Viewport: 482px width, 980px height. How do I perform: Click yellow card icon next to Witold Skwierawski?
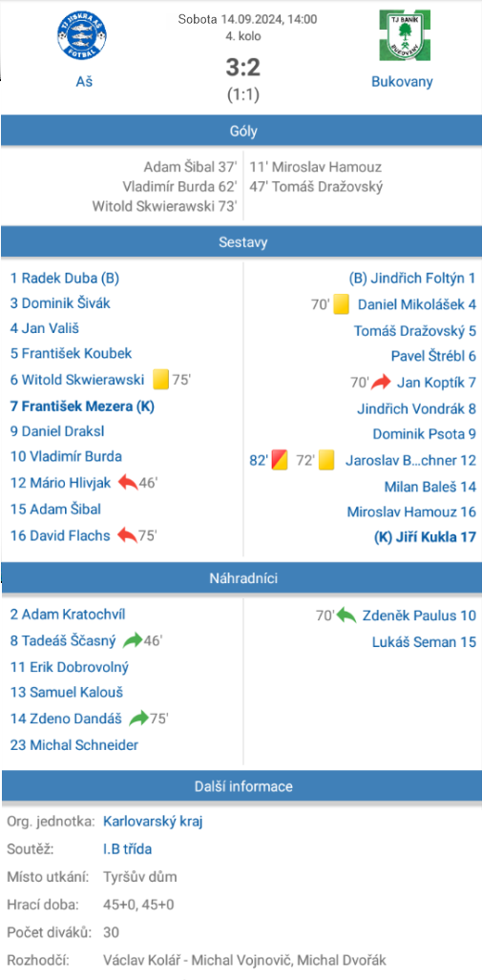click(161, 380)
